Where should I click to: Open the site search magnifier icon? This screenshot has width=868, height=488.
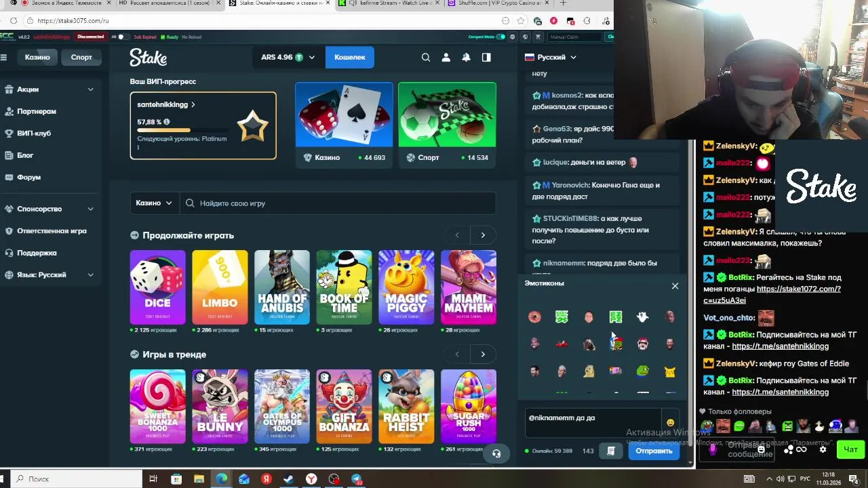426,58
